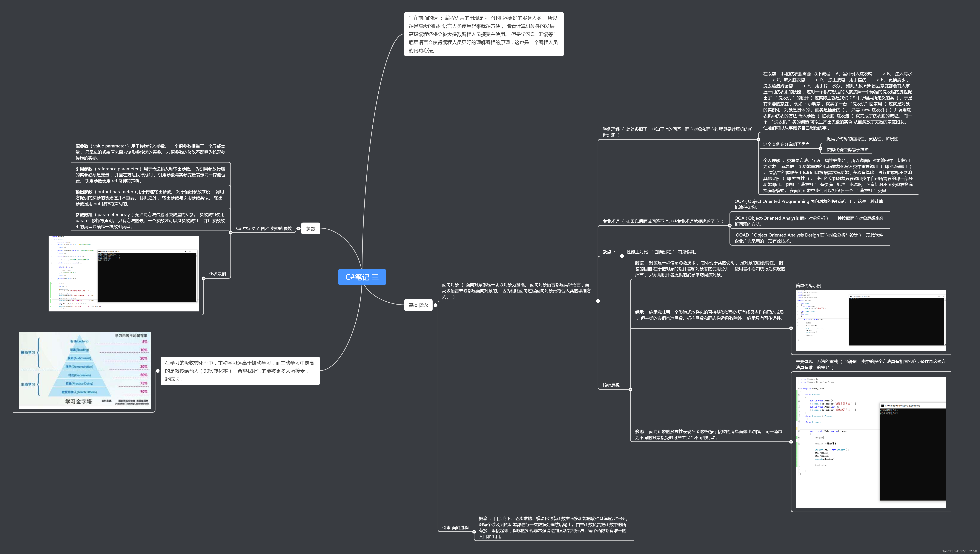Select the central topic C#笔记 三

click(362, 277)
